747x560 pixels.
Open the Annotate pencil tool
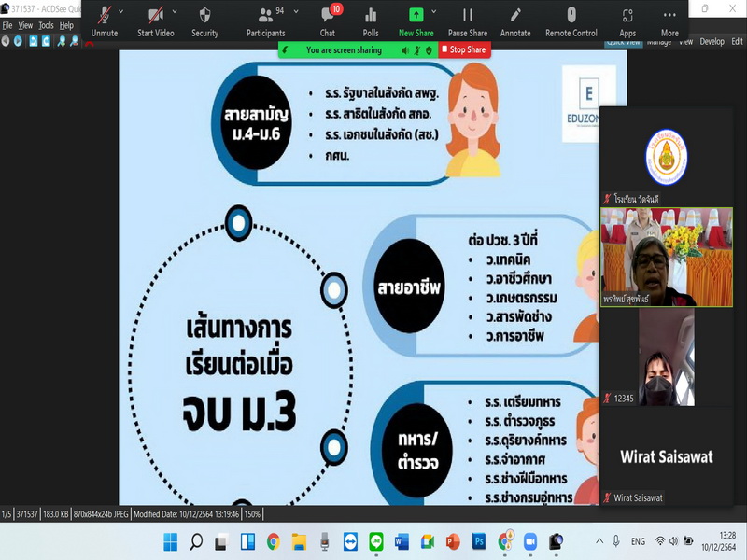[x=514, y=21]
